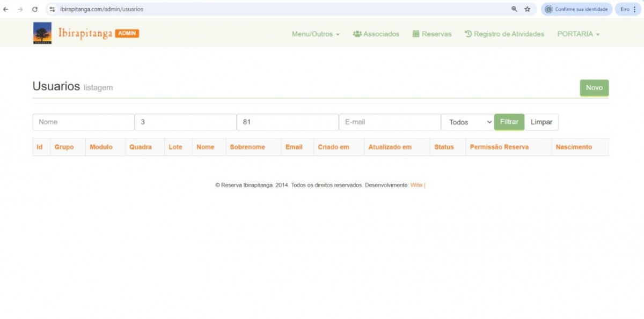
Task: Click the site information icon in address bar
Action: click(x=52, y=9)
